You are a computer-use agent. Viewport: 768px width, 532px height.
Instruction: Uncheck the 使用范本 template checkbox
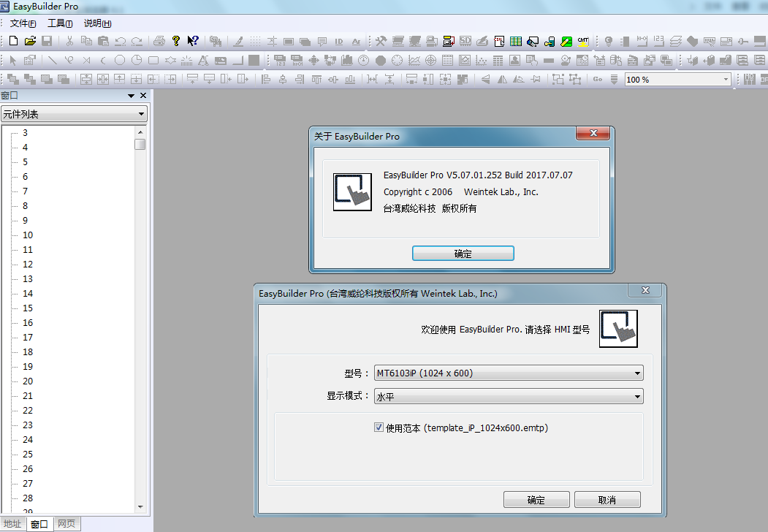(x=379, y=427)
